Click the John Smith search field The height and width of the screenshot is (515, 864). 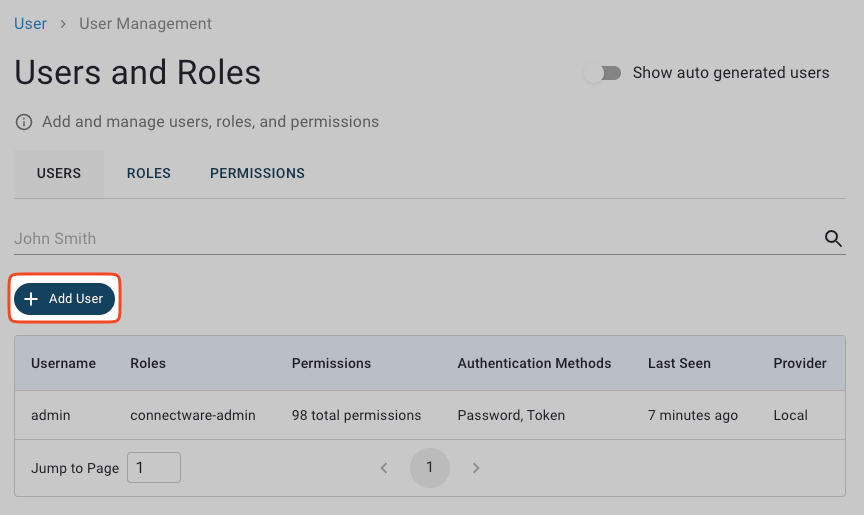point(410,239)
